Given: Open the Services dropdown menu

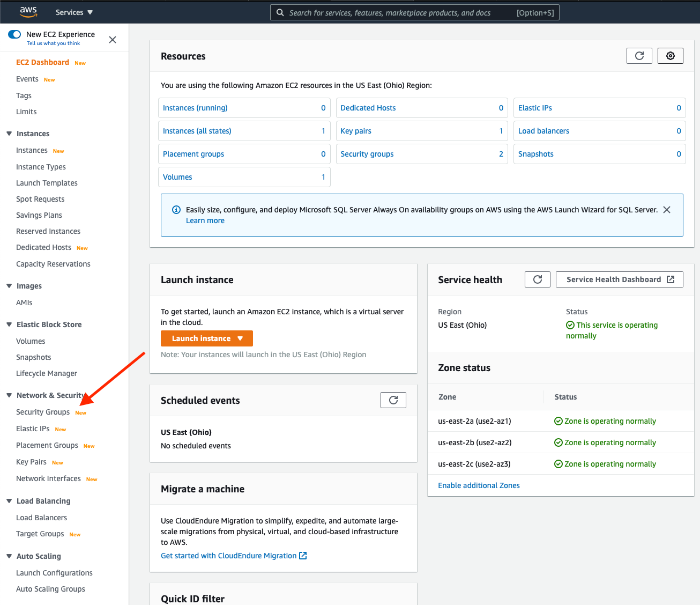Looking at the screenshot, I should [74, 12].
